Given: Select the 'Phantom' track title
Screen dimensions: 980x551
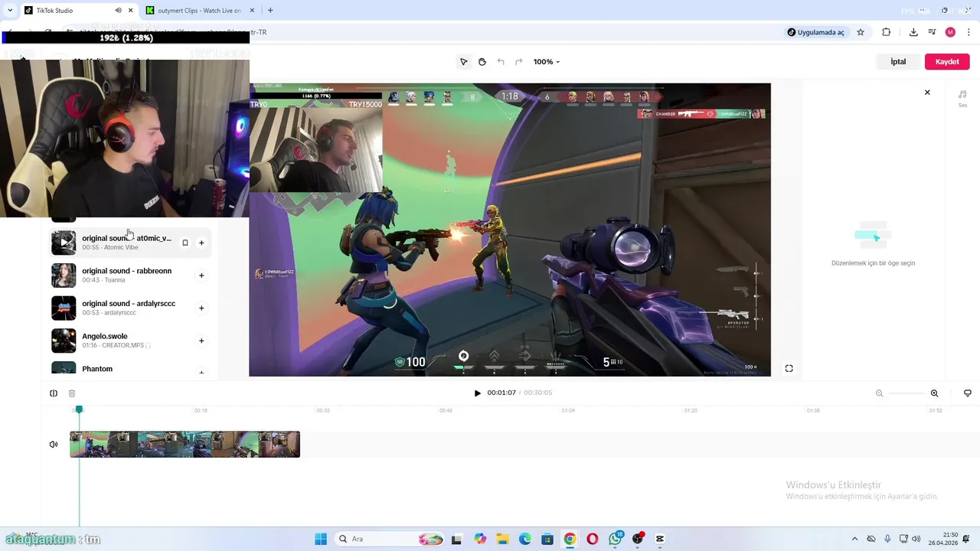Looking at the screenshot, I should tap(97, 369).
